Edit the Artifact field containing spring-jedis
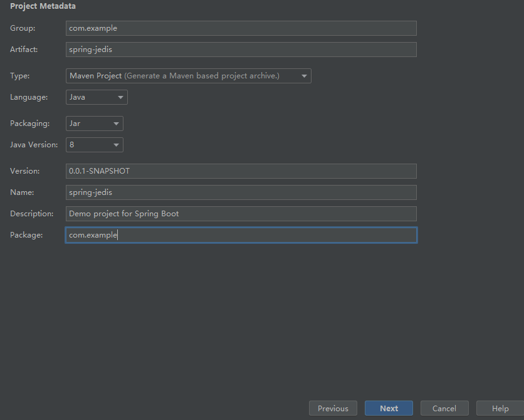This screenshot has height=420, width=524. tap(241, 50)
